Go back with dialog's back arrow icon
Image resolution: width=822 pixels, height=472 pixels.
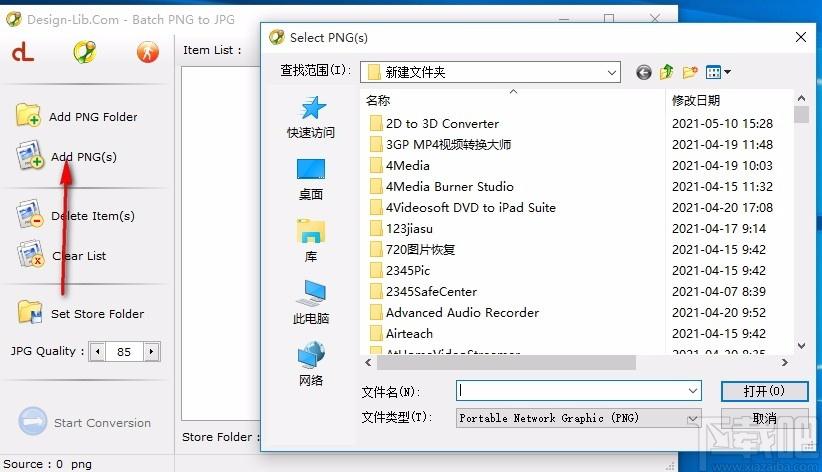point(644,72)
